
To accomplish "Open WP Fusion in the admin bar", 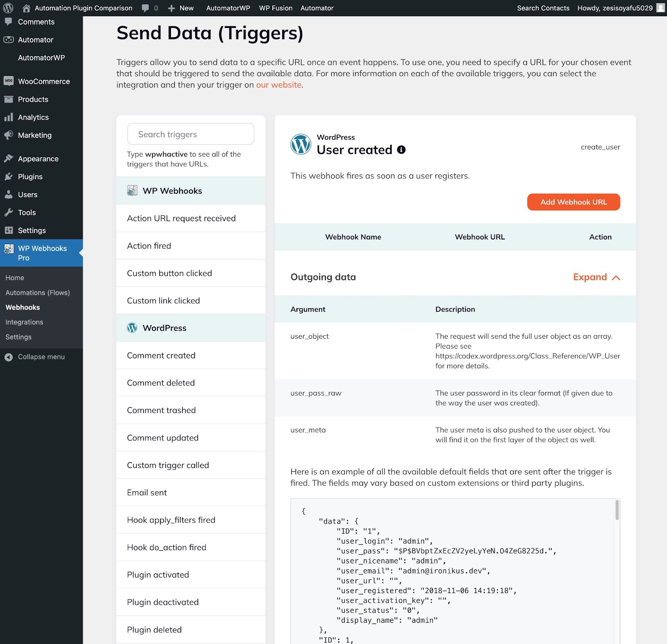I will [276, 8].
